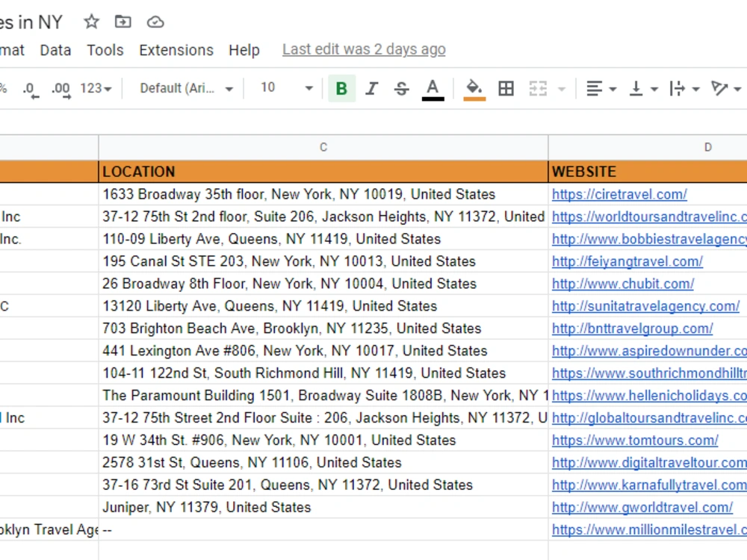747x560 pixels.
Task: Toggle strikethrough formatting
Action: (x=402, y=89)
